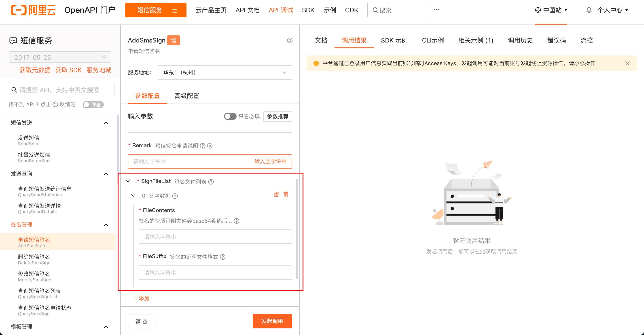Toggle the 详细 switch in sidebar
Image resolution: width=644 pixels, height=335 pixels.
point(93,104)
